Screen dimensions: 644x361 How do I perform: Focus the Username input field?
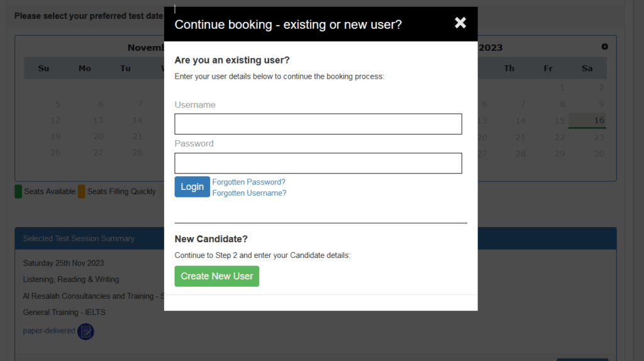(x=318, y=124)
